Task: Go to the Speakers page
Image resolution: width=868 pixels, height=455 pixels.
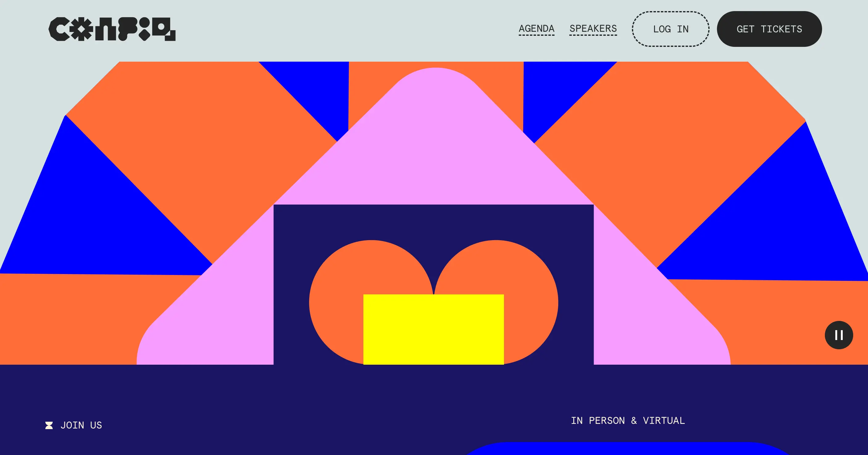Action: pyautogui.click(x=593, y=29)
